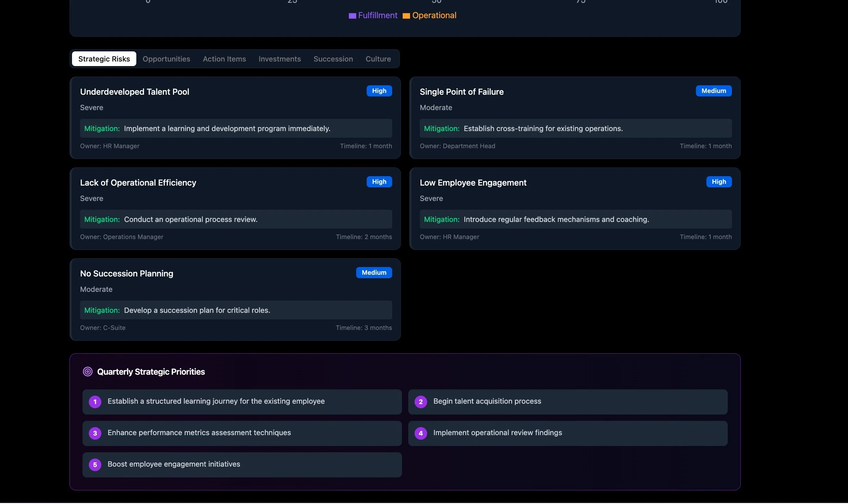
Task: Click Medium badge on Single Point of Failure
Action: (x=713, y=91)
